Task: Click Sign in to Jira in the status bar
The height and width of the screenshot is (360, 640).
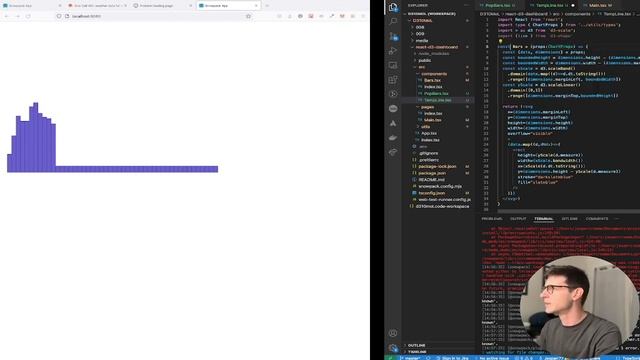Action: pos(452,358)
